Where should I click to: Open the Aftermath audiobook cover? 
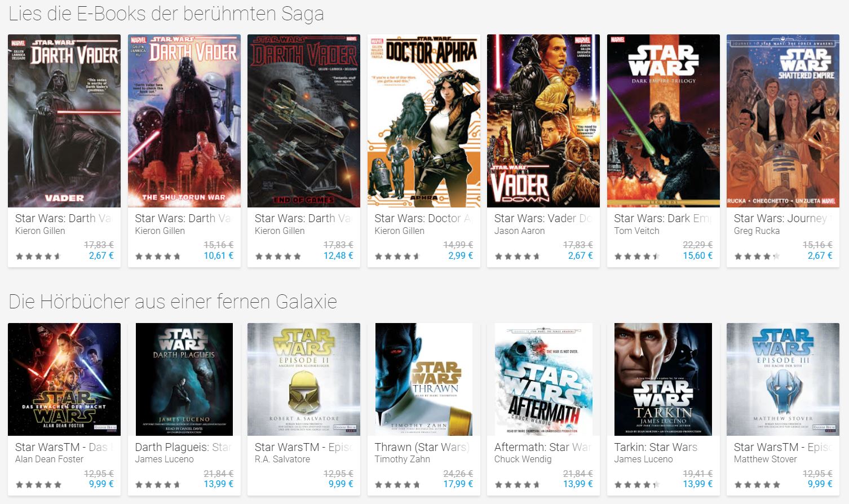pyautogui.click(x=543, y=379)
